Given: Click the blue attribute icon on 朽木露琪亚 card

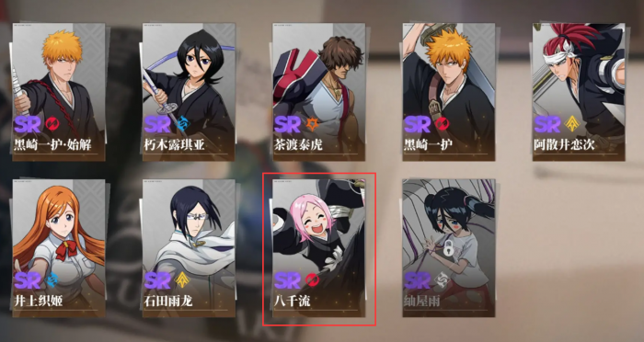Looking at the screenshot, I should [x=182, y=123].
